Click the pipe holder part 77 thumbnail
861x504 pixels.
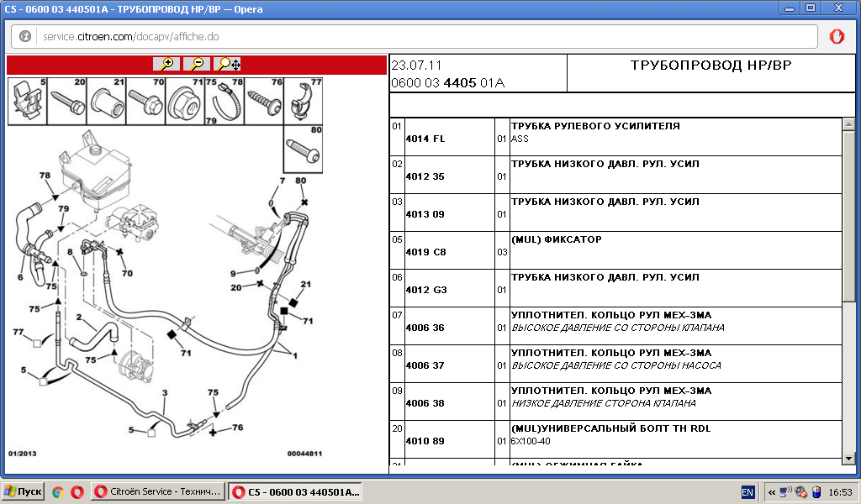(304, 102)
